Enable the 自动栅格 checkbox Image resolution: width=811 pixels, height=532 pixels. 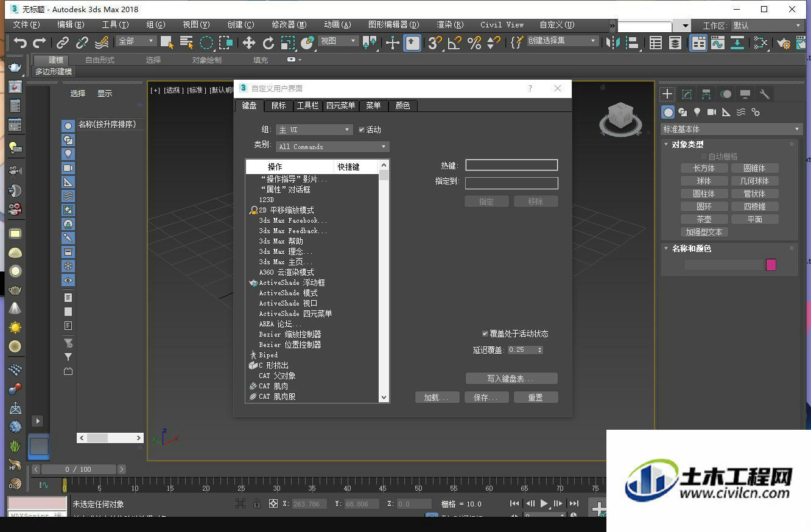pos(704,156)
